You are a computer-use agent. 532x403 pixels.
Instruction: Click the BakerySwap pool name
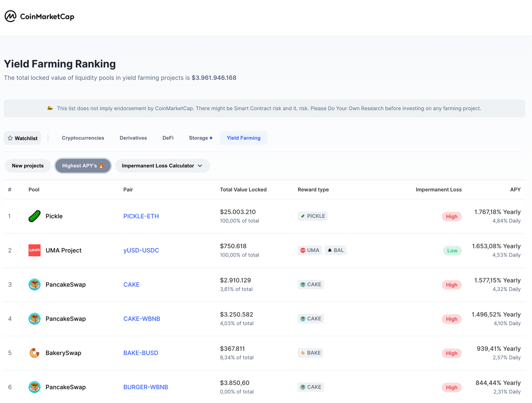coord(63,353)
